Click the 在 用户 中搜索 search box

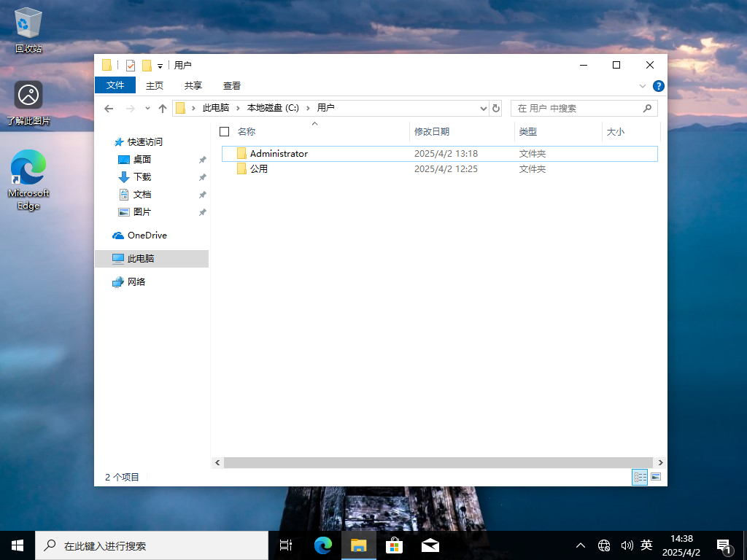[584, 109]
